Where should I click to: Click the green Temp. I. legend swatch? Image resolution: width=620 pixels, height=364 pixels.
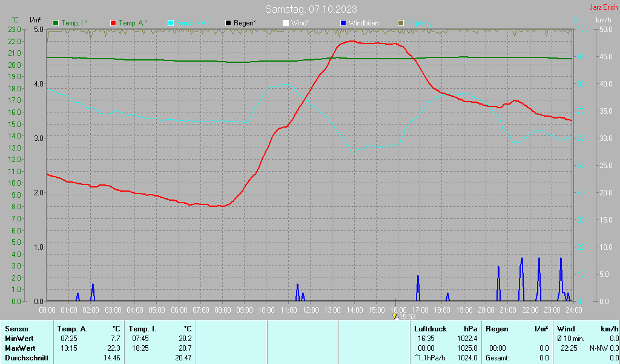point(56,24)
